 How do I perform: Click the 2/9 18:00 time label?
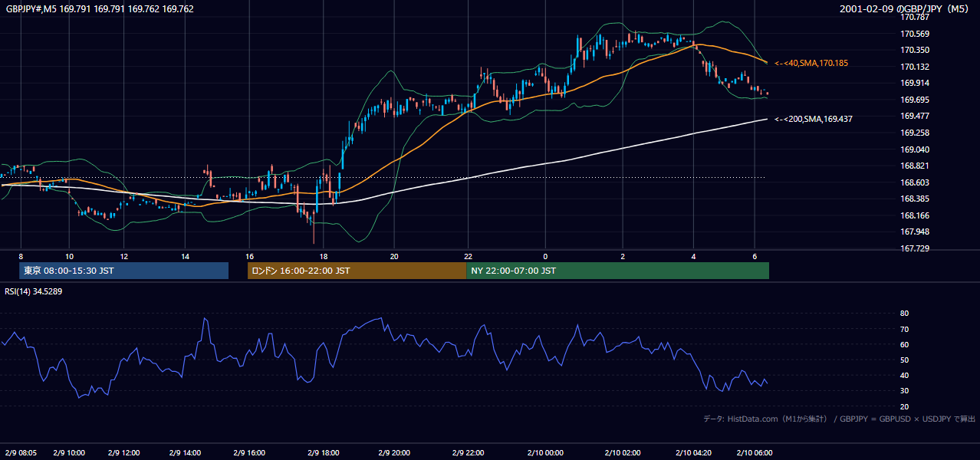click(x=324, y=453)
